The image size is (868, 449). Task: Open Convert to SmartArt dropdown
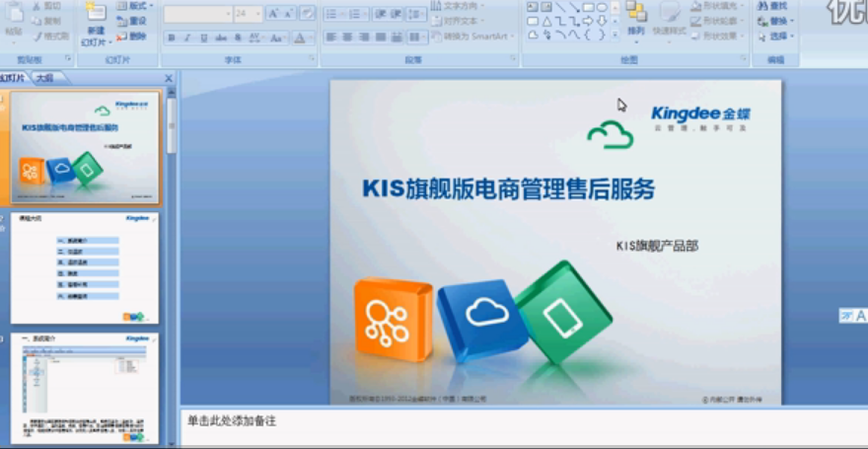click(473, 36)
